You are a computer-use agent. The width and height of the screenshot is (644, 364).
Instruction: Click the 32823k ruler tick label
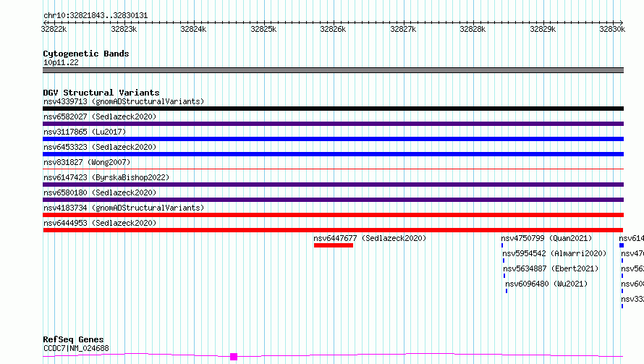(124, 29)
